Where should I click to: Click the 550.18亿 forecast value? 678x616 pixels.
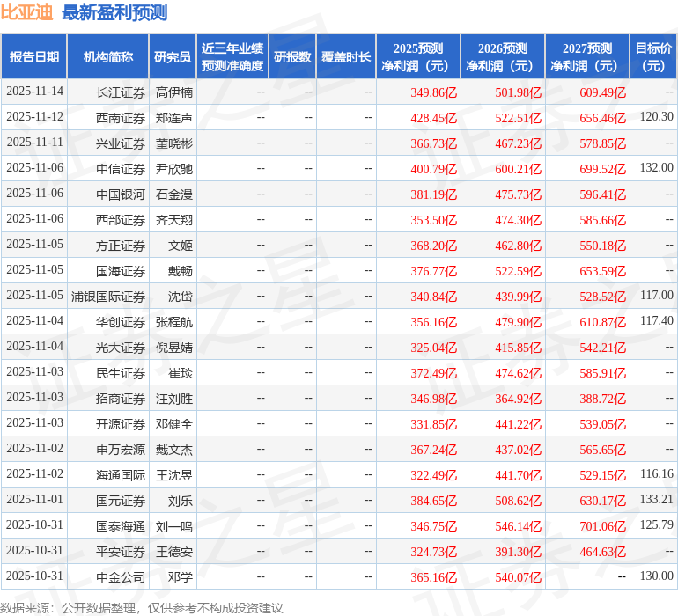(602, 246)
